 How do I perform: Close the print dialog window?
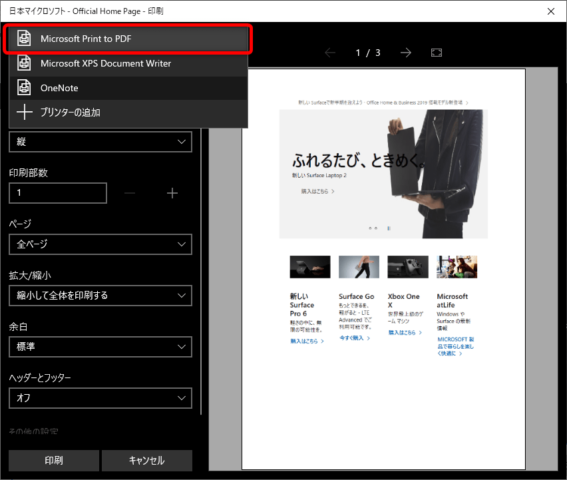pos(551,11)
